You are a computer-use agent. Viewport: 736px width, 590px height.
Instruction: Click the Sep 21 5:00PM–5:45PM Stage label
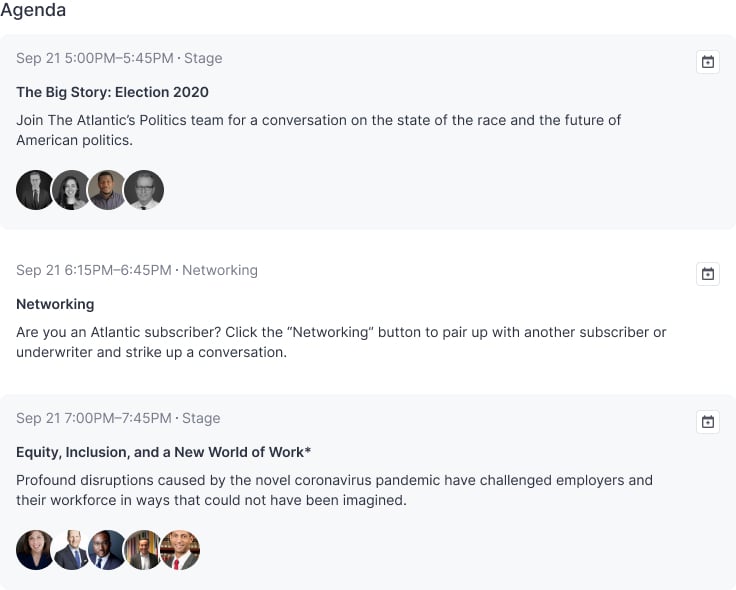pyautogui.click(x=119, y=58)
